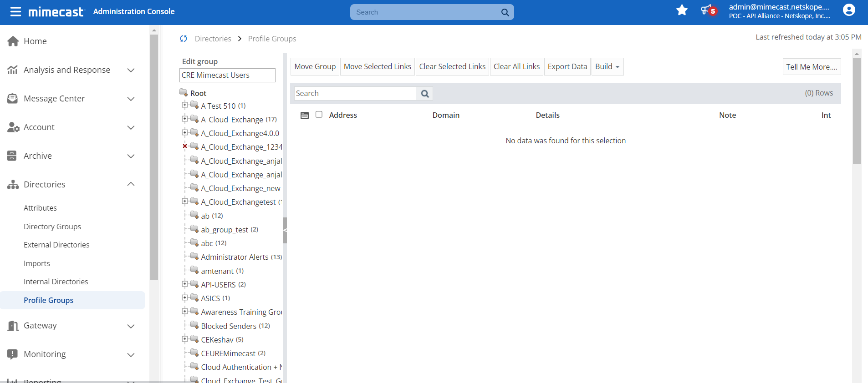Click Move Selected Links
Screen dimensions: 868x383
pos(378,66)
